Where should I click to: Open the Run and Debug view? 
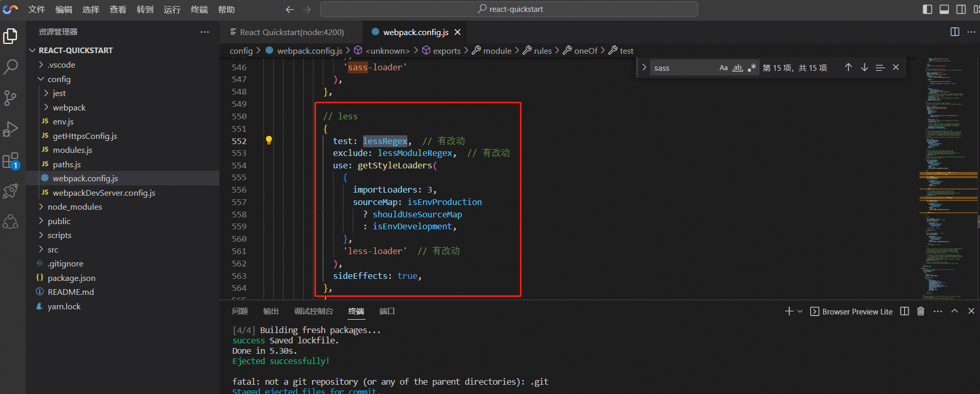(10, 129)
